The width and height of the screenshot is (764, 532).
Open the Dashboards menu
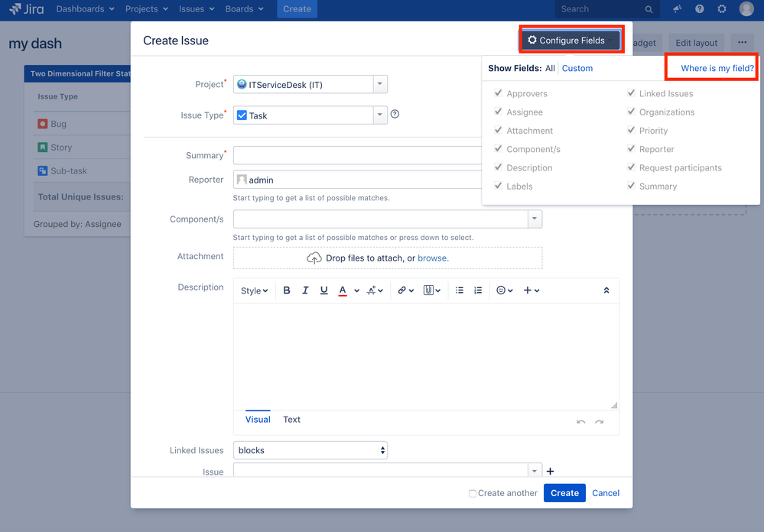tap(85, 8)
